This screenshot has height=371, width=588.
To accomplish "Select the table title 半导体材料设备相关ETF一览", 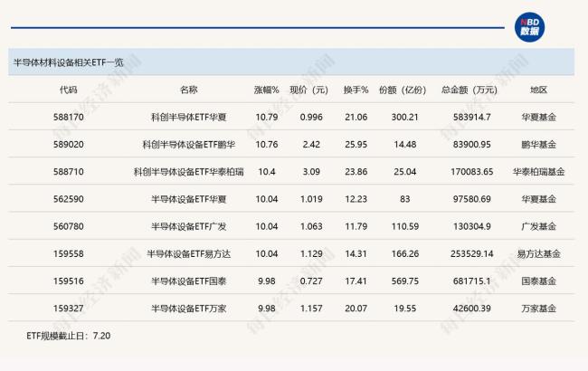I will (68, 62).
